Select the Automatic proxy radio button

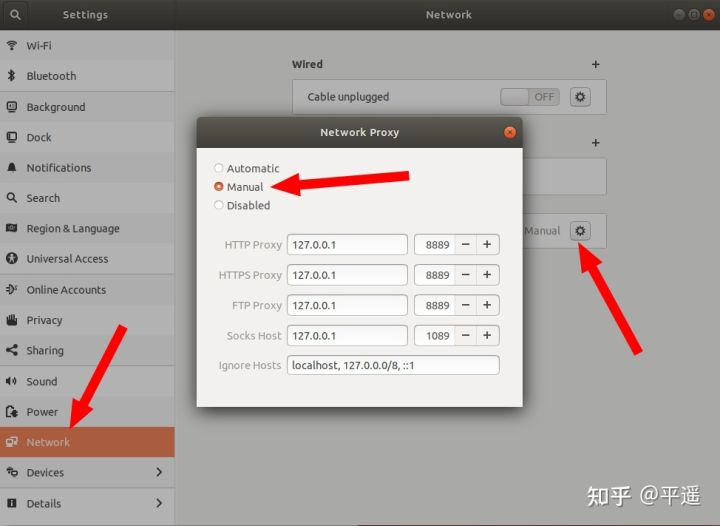[219, 168]
